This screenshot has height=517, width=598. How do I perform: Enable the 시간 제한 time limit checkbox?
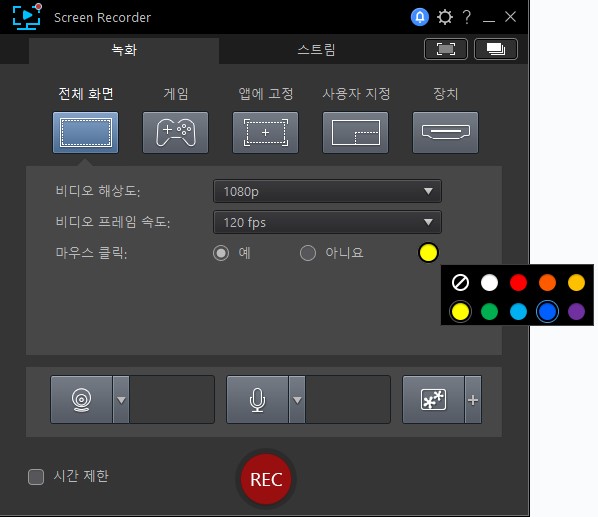pos(36,477)
